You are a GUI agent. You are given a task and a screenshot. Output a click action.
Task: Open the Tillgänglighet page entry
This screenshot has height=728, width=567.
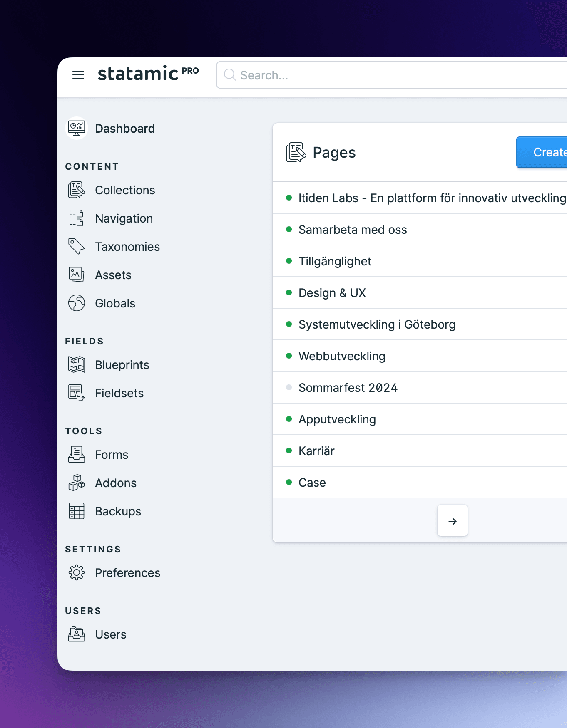pyautogui.click(x=335, y=261)
